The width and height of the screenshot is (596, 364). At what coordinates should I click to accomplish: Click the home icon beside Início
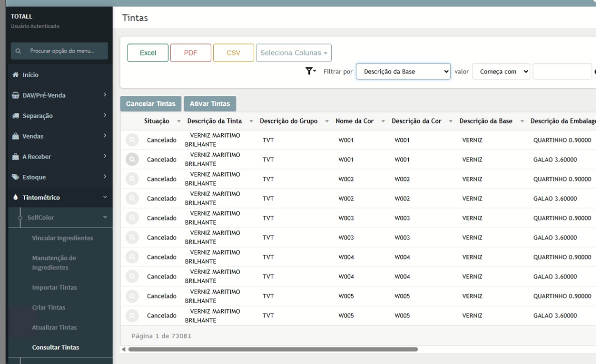(15, 75)
